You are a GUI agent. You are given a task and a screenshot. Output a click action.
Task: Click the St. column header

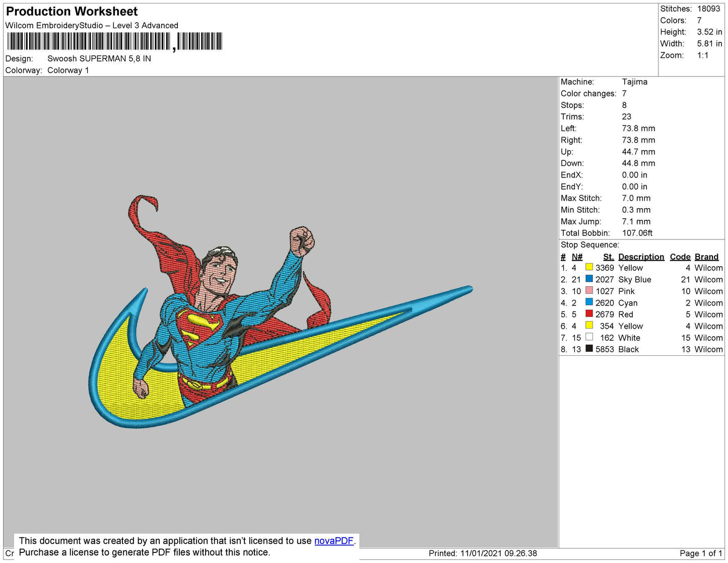click(x=608, y=257)
